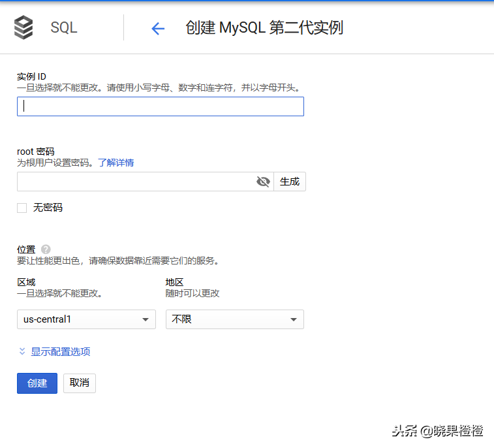Viewport: 494px width, 448px height.
Task: Click the SQL stacked-layers logo icon
Action: pyautogui.click(x=23, y=27)
